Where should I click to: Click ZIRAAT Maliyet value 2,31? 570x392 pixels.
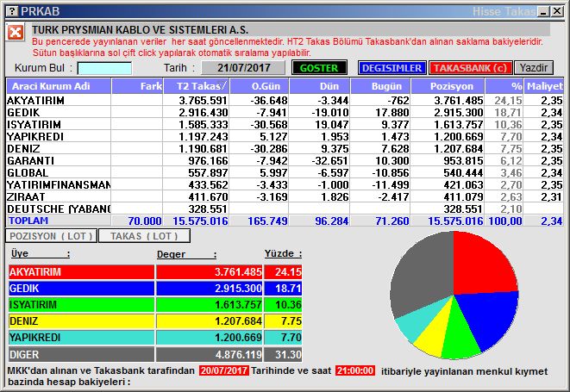coord(552,196)
